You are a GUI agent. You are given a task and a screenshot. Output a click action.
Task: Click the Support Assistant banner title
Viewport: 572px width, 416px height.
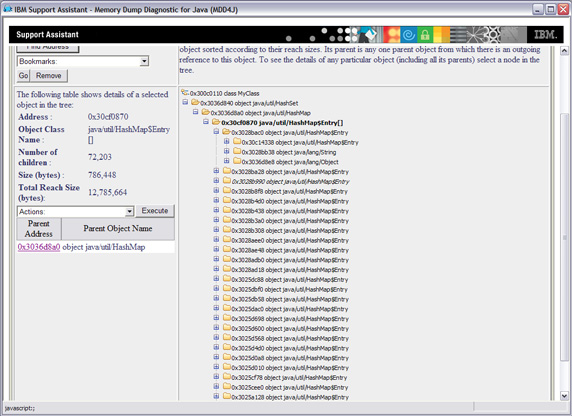tap(47, 35)
